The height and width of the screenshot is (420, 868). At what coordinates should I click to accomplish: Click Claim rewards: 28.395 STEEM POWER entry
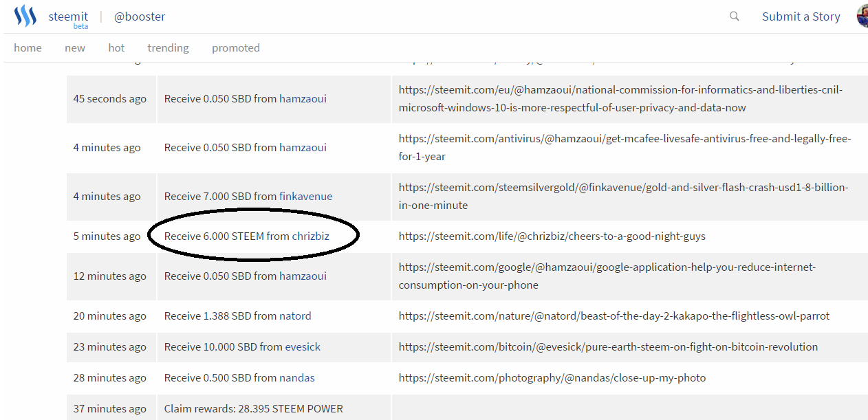[x=253, y=408]
